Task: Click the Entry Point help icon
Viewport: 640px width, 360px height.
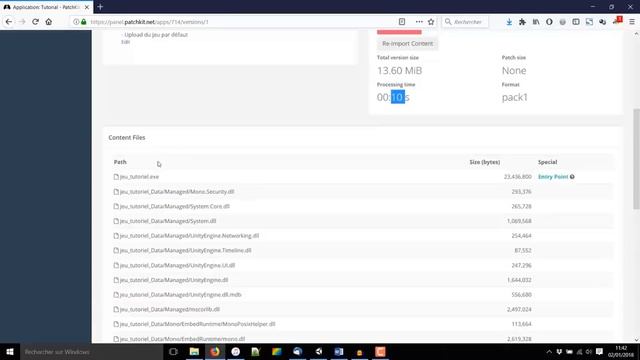Action: 572,177
